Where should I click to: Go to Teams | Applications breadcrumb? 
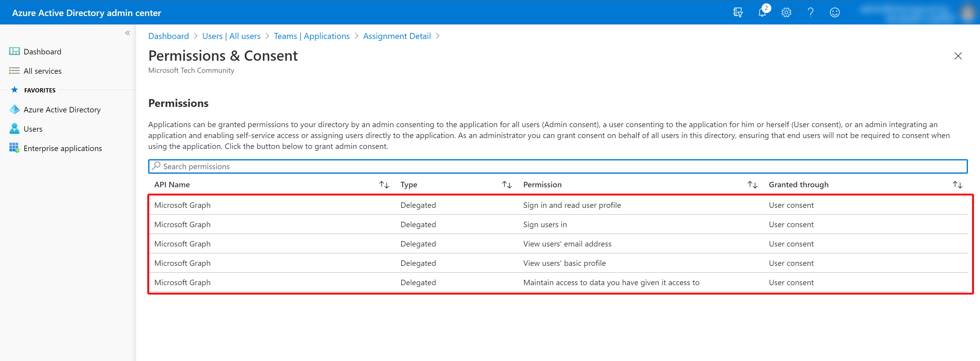pyautogui.click(x=312, y=36)
